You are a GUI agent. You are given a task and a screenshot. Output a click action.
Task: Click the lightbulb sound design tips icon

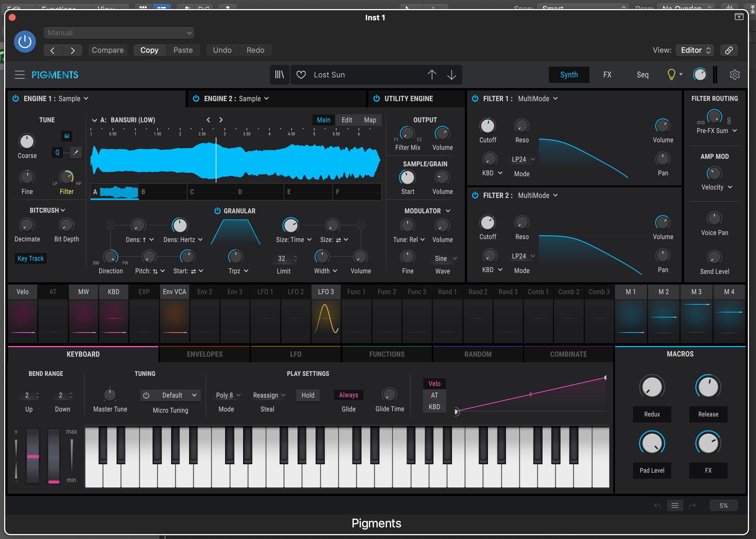(x=671, y=75)
